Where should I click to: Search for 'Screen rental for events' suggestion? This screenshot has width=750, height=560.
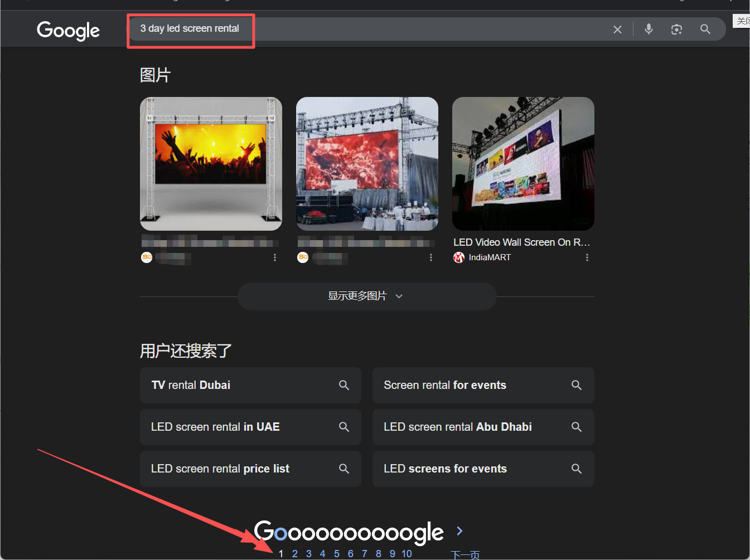click(x=483, y=385)
